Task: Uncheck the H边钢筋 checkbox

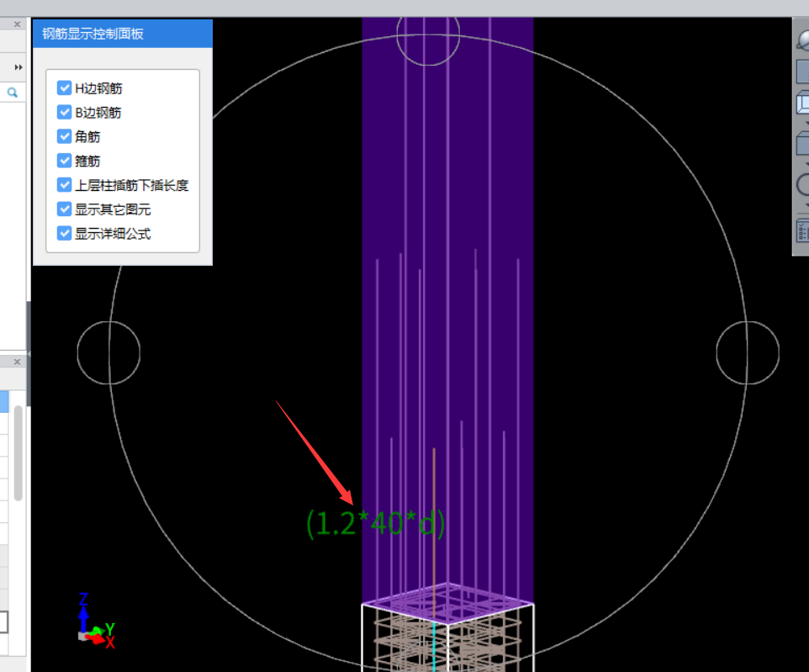Action: pyautogui.click(x=65, y=87)
